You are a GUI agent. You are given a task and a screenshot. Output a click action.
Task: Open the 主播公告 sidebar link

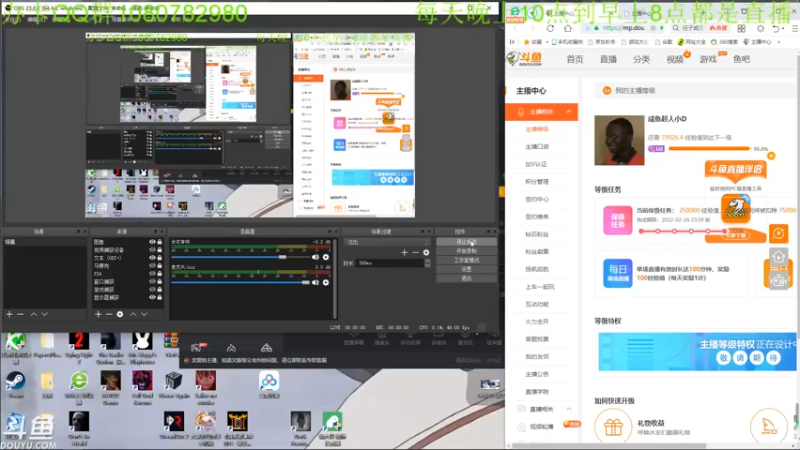(x=537, y=374)
